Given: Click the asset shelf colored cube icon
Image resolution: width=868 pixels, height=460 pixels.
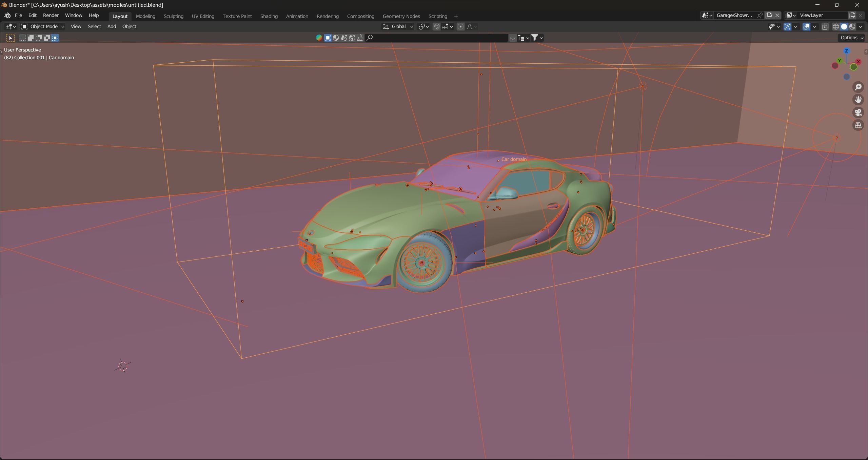Looking at the screenshot, I should [319, 38].
